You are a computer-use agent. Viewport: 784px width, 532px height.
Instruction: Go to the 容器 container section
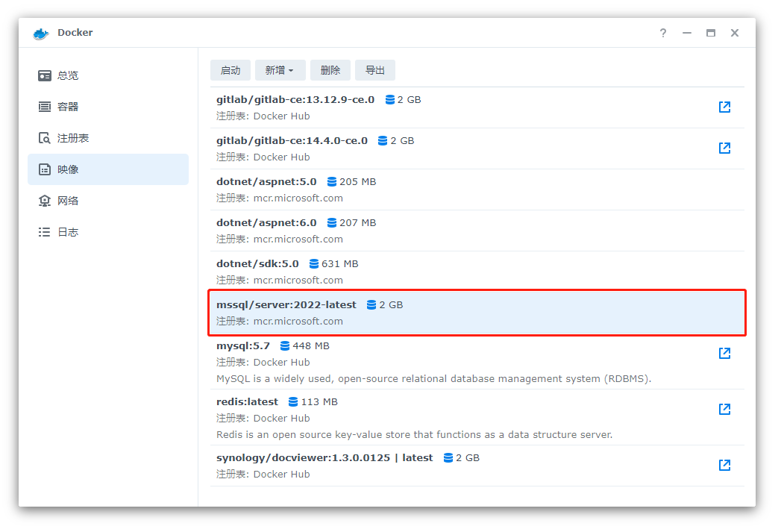[x=108, y=107]
